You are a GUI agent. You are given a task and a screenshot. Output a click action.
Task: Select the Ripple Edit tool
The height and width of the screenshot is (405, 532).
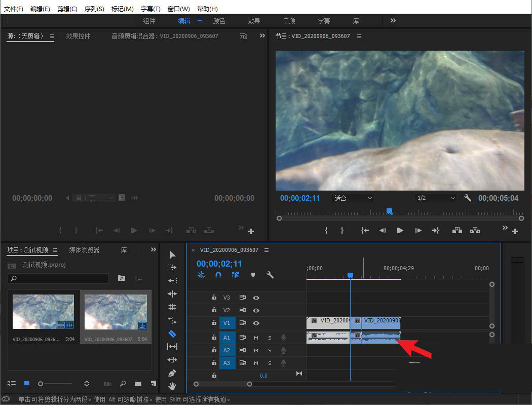coord(172,294)
